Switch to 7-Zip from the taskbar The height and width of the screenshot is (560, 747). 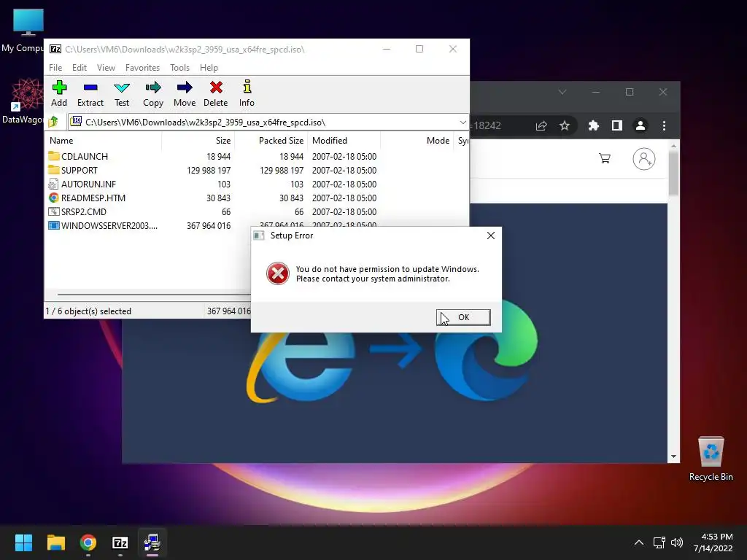coord(120,542)
